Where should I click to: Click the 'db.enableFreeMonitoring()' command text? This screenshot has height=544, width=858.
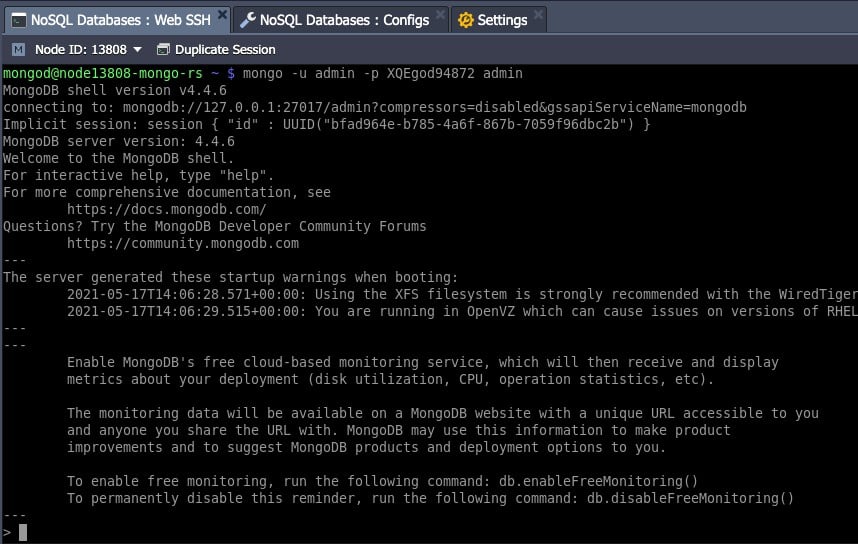coord(598,482)
